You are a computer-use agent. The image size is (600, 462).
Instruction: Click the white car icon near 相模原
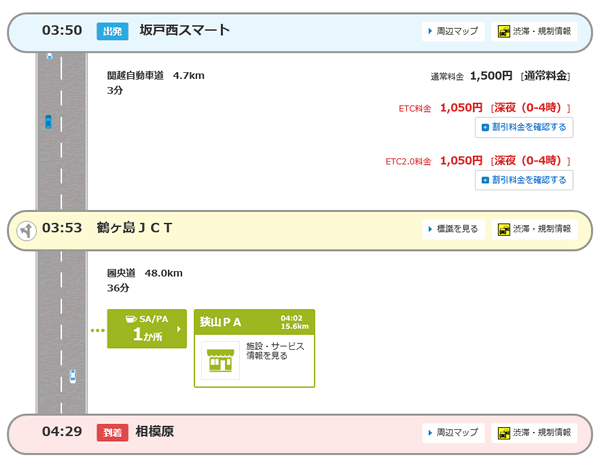72,377
